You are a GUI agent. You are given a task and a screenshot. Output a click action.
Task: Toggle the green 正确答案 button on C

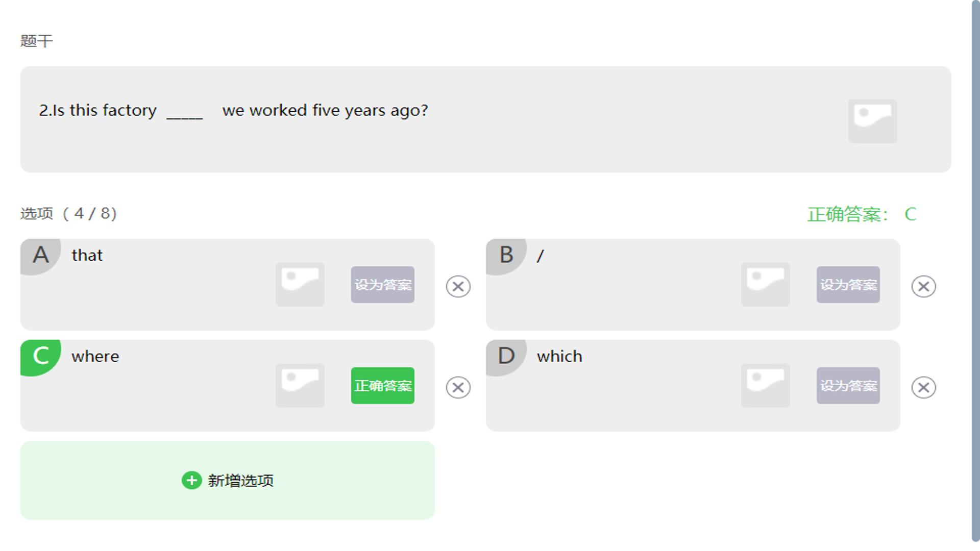(383, 386)
